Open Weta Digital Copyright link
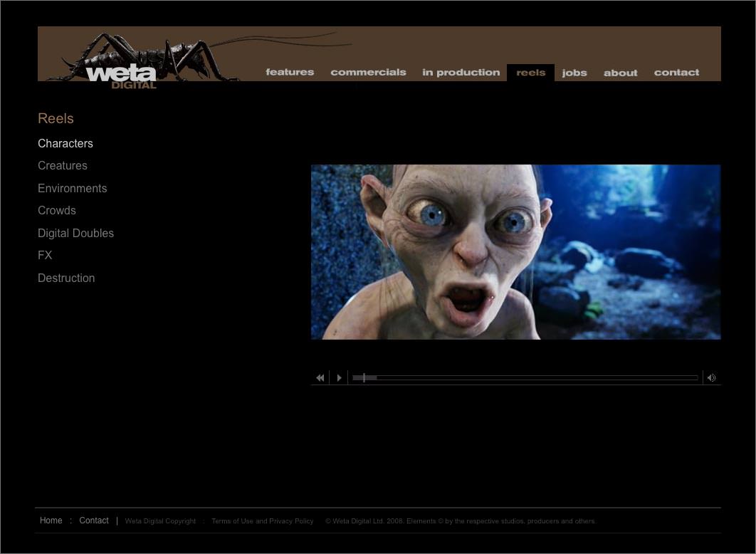Screen dimensions: 756x554 coord(161,521)
